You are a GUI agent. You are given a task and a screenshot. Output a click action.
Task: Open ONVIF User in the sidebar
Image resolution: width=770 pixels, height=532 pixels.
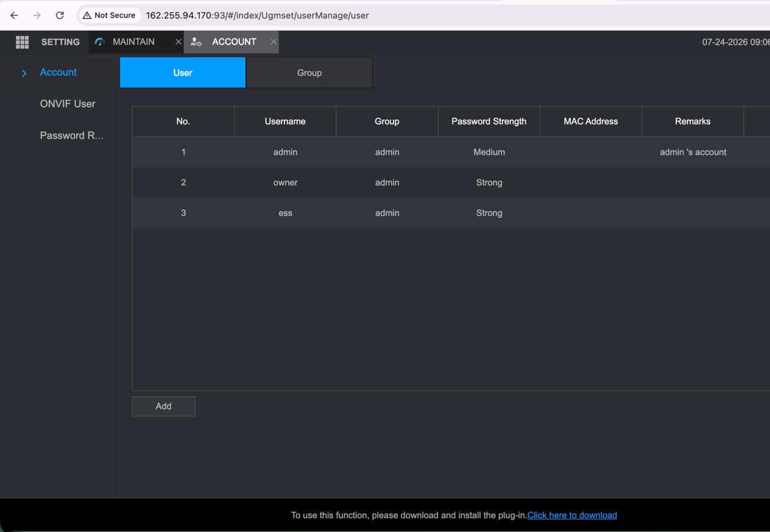point(67,103)
